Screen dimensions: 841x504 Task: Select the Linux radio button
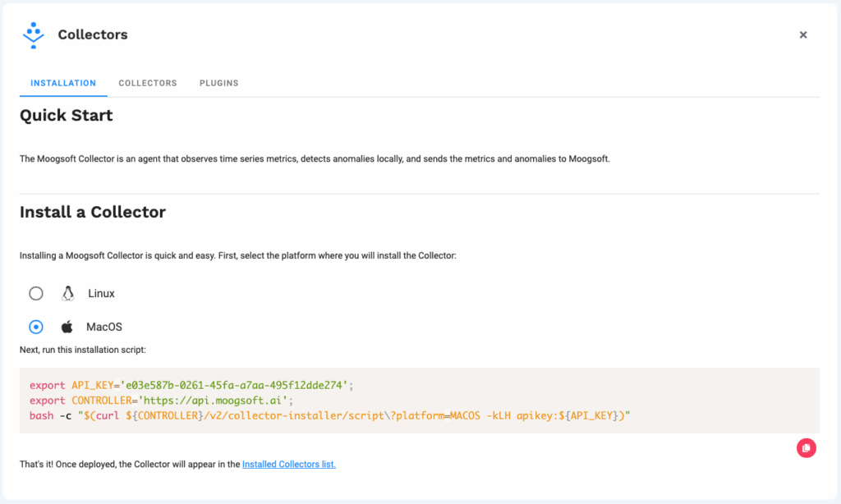[36, 293]
